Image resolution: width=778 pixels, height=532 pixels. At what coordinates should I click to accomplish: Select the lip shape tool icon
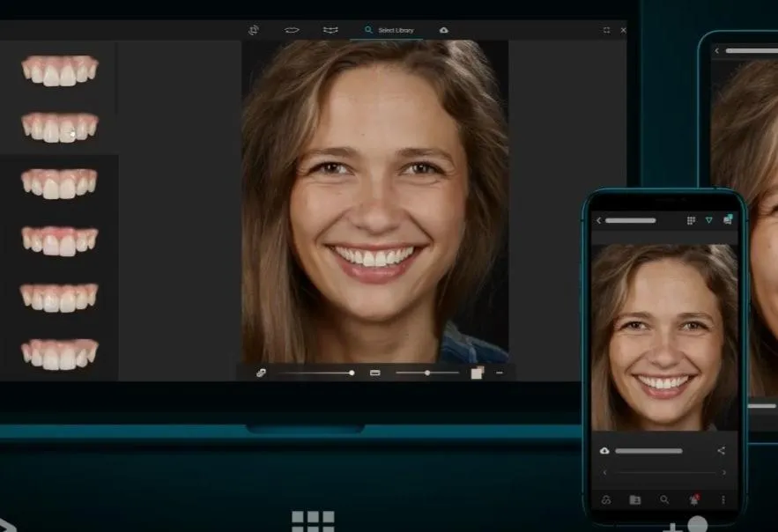tap(292, 30)
